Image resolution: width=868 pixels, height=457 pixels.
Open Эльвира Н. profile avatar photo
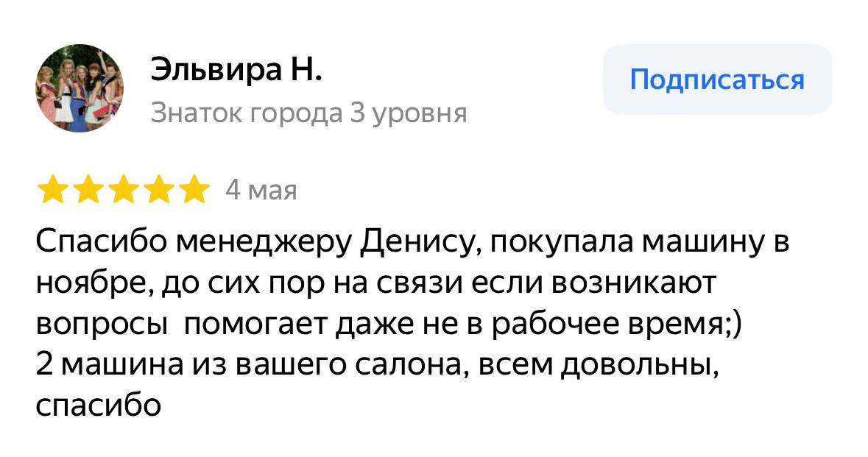coord(79,88)
